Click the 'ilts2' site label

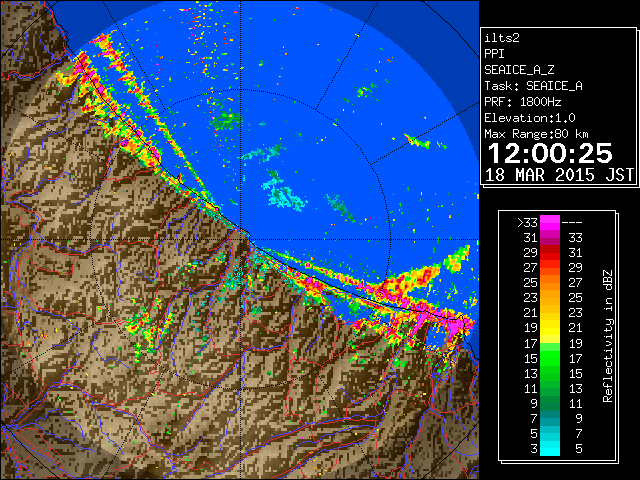(x=502, y=38)
